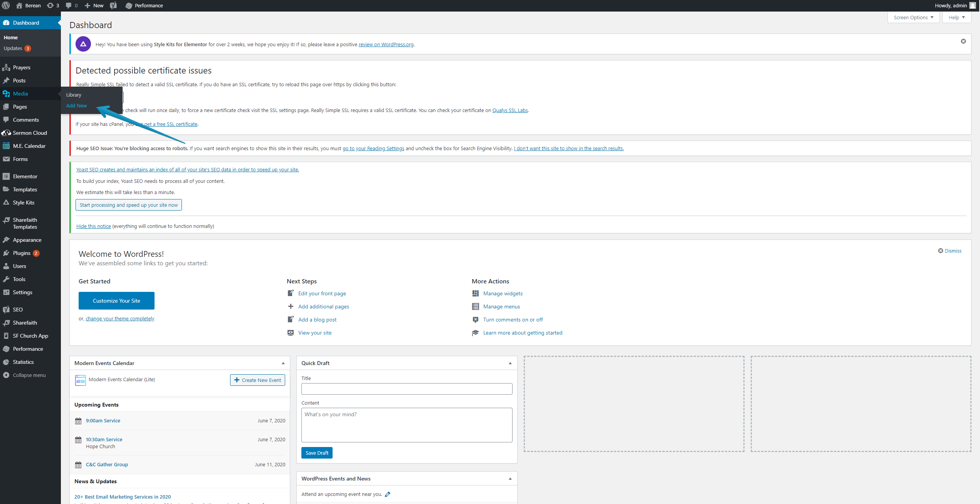This screenshot has height=504, width=980.
Task: Click the Yoast SEO icon in top bar
Action: point(113,5)
